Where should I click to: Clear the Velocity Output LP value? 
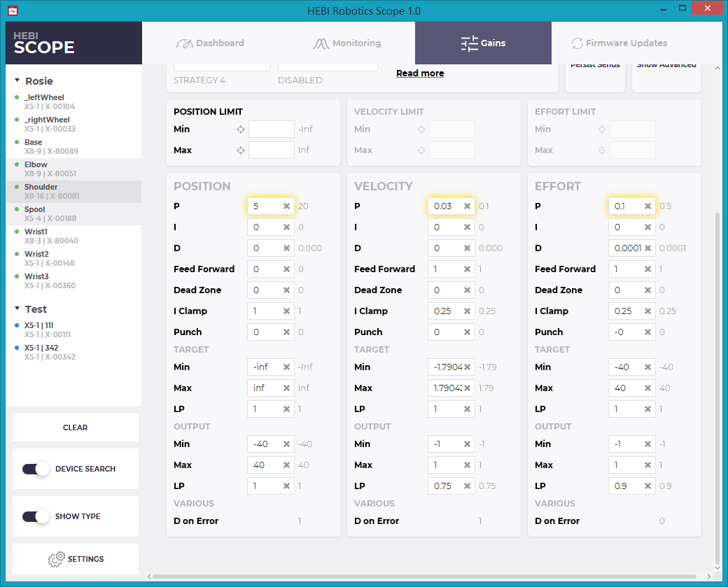pos(467,486)
